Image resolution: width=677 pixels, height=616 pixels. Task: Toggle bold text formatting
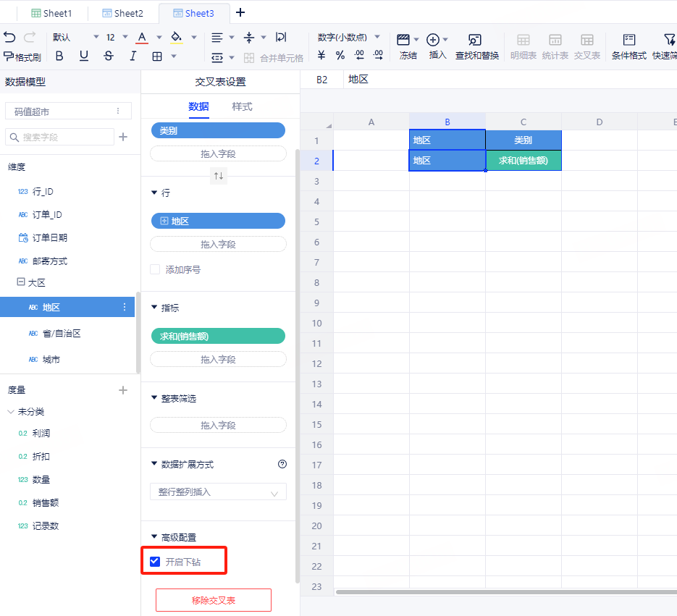(59, 56)
